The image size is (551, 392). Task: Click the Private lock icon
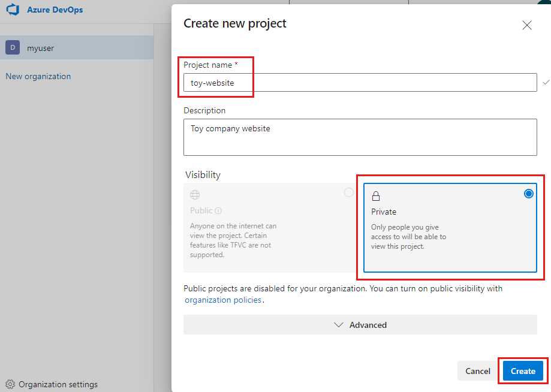click(x=376, y=196)
